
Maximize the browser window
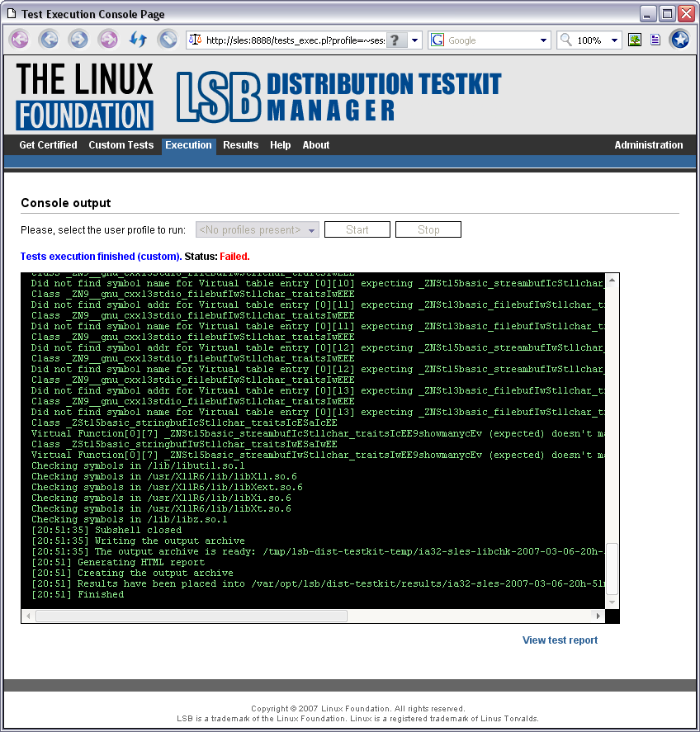(x=667, y=14)
